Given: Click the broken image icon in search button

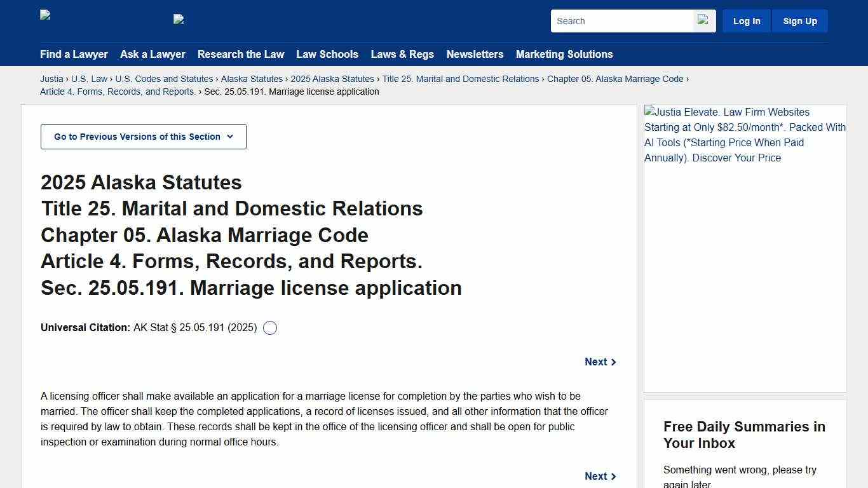Looking at the screenshot, I should click(703, 20).
